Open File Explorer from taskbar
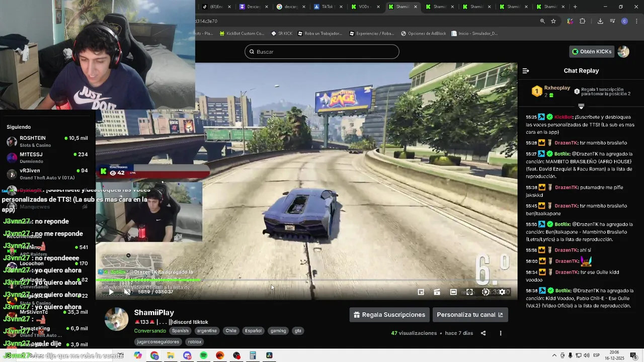Image resolution: width=644 pixels, height=362 pixels. (x=171, y=355)
